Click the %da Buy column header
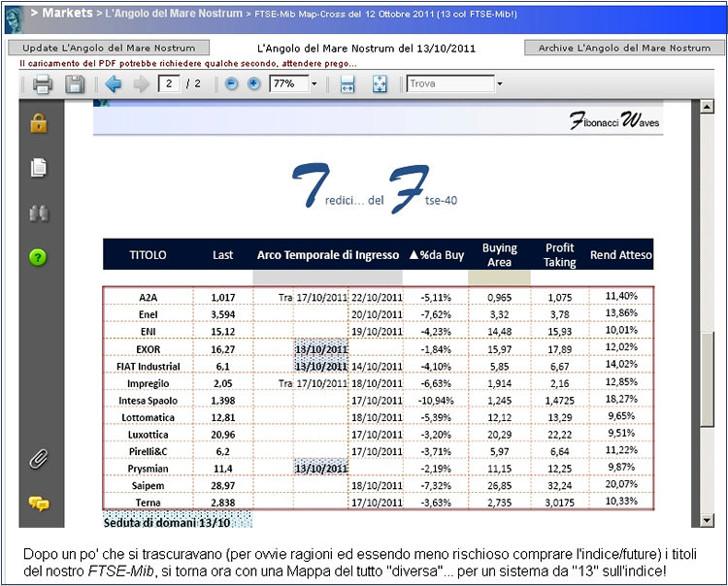 pyautogui.click(x=437, y=255)
